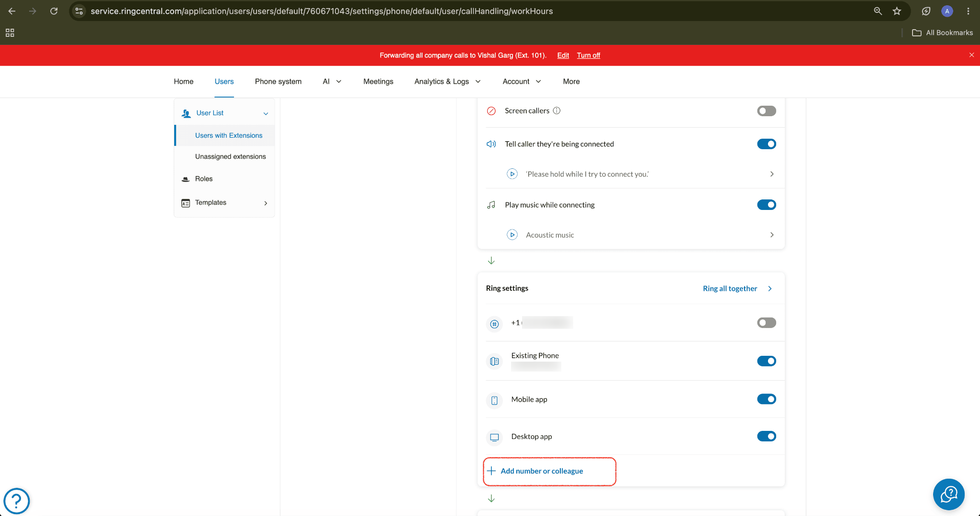Viewport: 980px width, 516px height.
Task: Collapse the User List section chevron
Action: point(266,113)
